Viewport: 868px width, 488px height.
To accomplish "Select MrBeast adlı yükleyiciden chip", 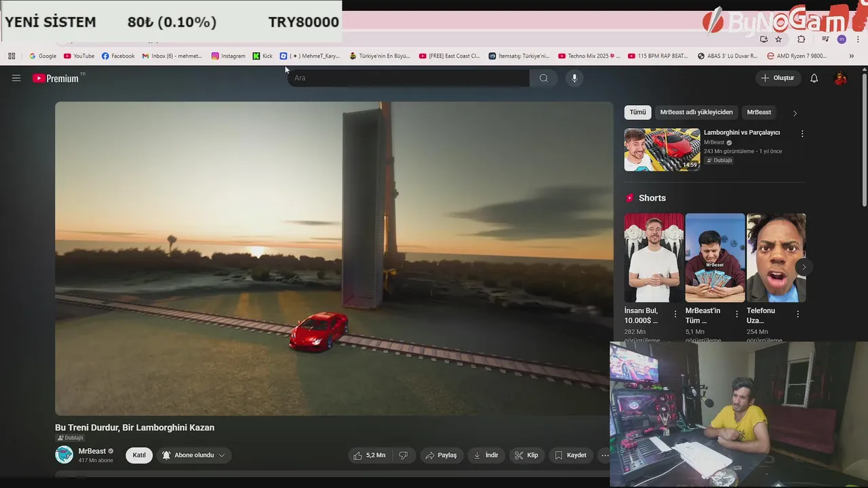I will point(696,113).
